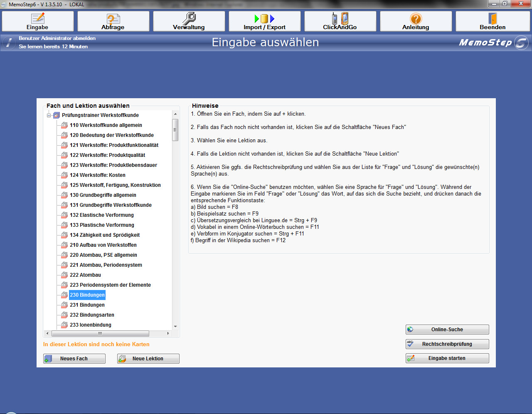Start input with Eingabe starten
This screenshot has height=414, width=532.
pos(447,358)
